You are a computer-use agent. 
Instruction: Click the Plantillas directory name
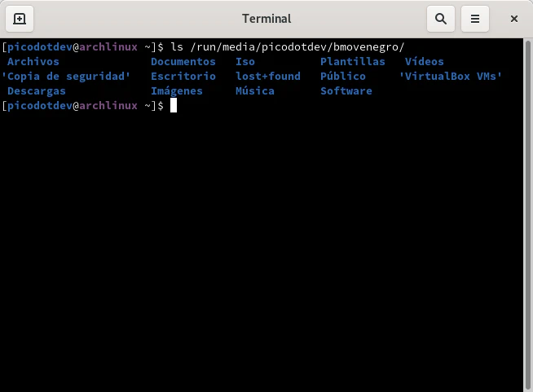353,62
